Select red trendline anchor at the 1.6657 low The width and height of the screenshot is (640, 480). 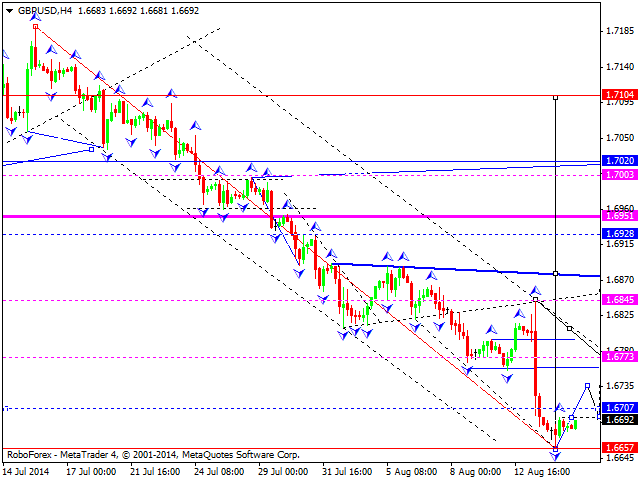tap(556, 449)
